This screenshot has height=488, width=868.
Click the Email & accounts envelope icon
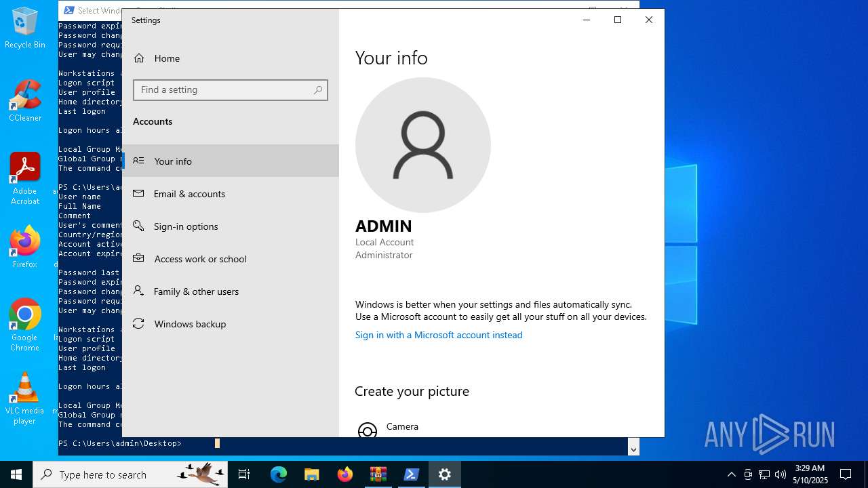[x=138, y=194]
